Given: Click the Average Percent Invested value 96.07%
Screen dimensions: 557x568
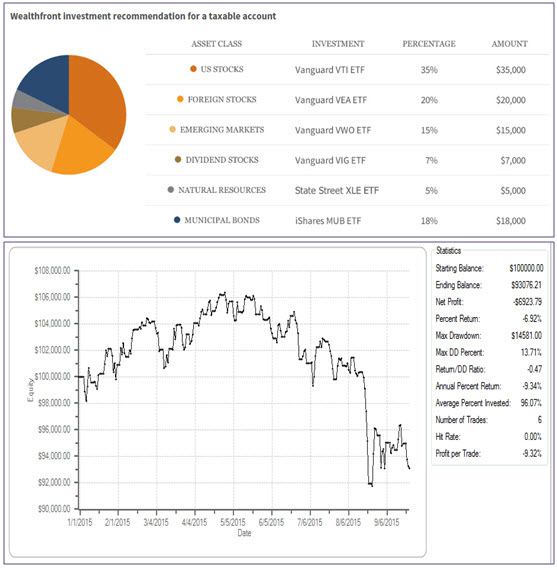Looking at the screenshot, I should click(x=531, y=403).
